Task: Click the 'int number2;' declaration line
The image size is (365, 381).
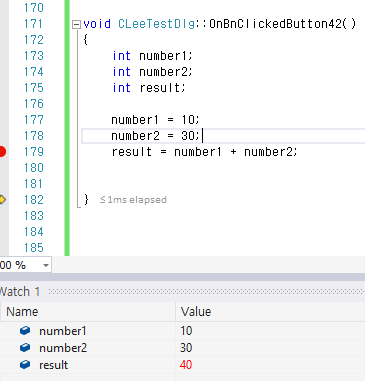Action: (152, 72)
